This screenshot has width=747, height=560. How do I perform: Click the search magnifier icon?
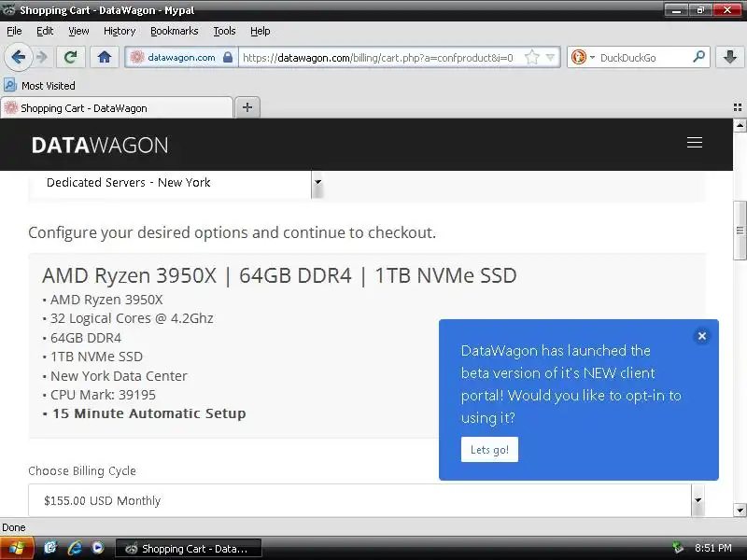click(698, 58)
